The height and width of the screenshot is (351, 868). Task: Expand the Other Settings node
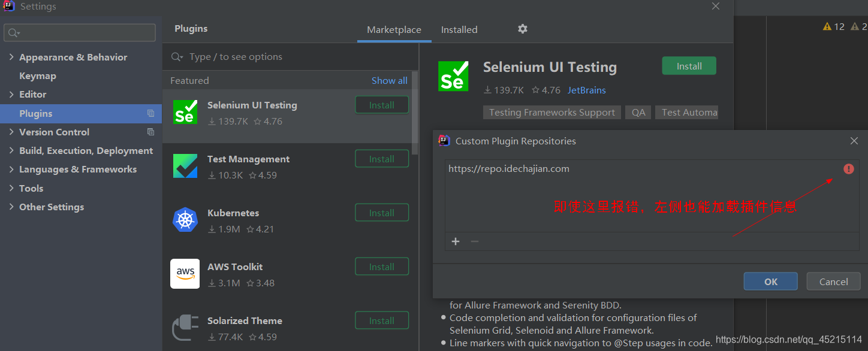click(11, 207)
